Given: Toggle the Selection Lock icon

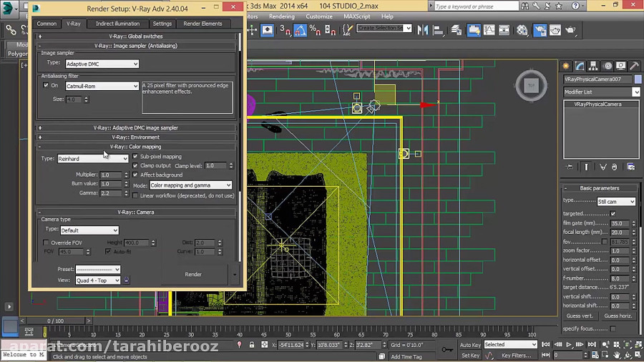Looking at the screenshot, I should point(252,345).
